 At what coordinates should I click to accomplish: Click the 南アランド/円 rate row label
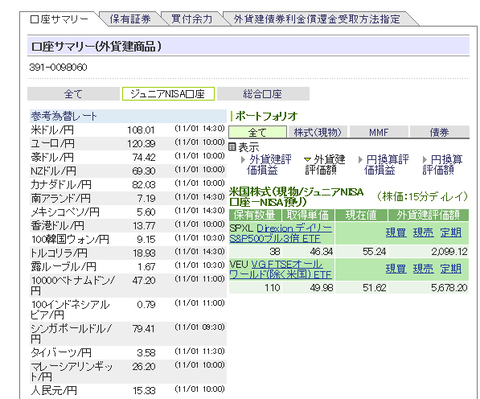point(61,198)
